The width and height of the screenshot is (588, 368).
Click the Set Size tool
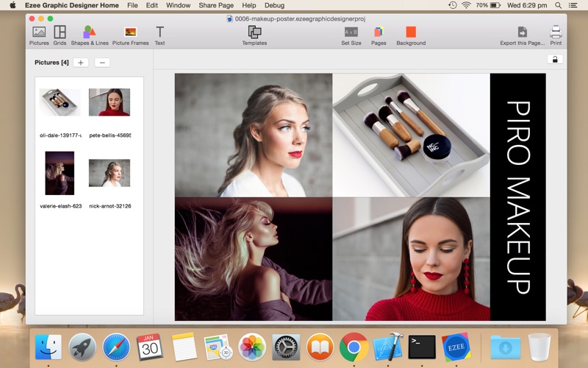coord(351,35)
